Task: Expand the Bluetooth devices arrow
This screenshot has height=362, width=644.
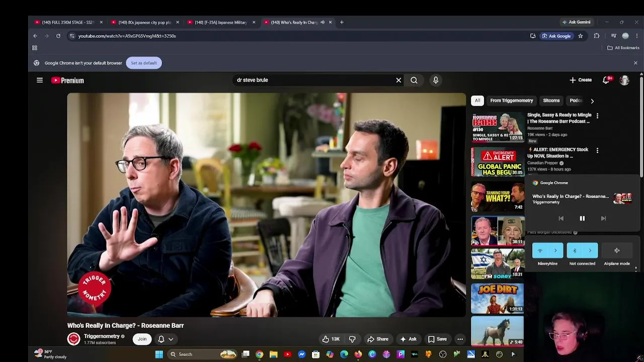Action: (x=590, y=250)
